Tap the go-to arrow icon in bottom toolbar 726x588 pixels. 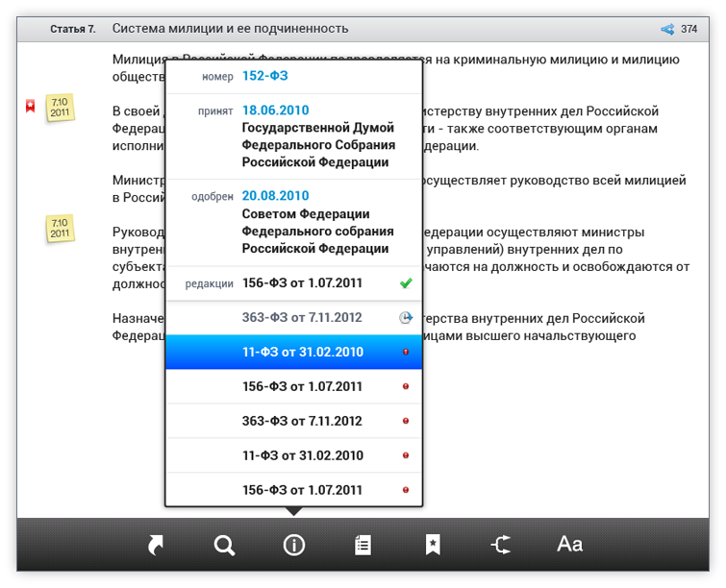tap(156, 545)
